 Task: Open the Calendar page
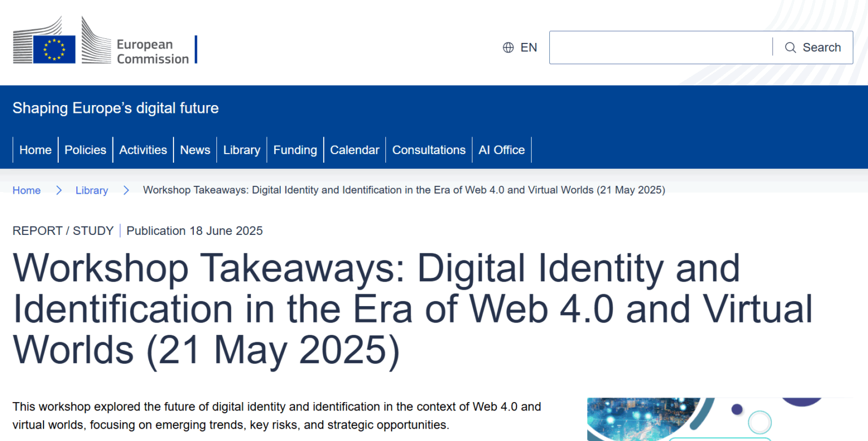354,150
